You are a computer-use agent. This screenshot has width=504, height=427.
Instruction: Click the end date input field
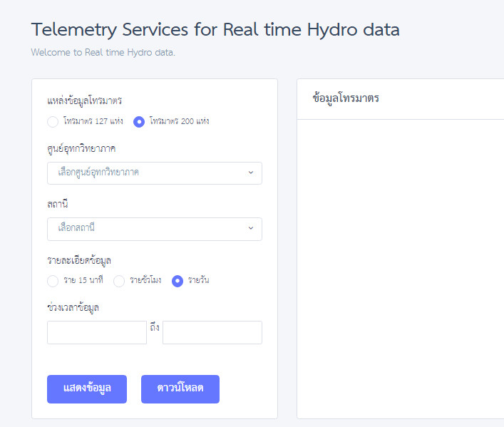[212, 332]
